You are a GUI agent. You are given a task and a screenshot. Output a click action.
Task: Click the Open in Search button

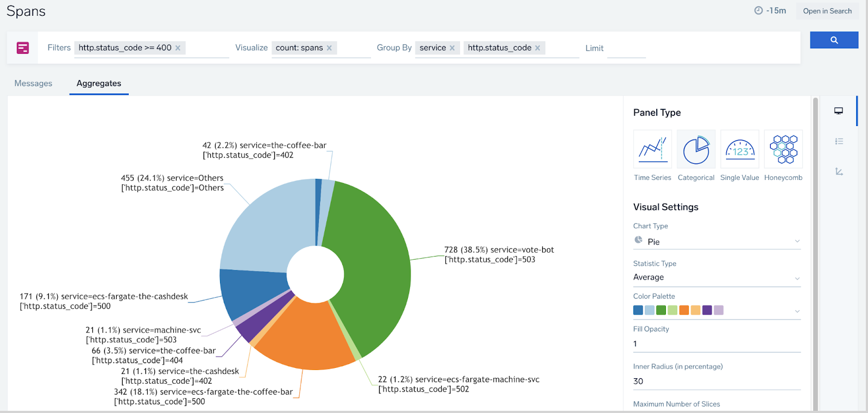827,11
